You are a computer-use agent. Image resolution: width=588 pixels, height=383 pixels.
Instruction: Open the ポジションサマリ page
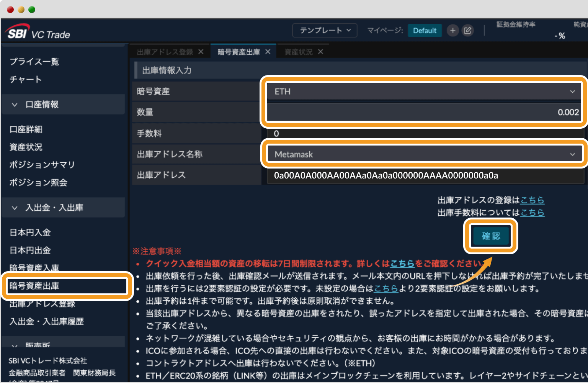[42, 165]
